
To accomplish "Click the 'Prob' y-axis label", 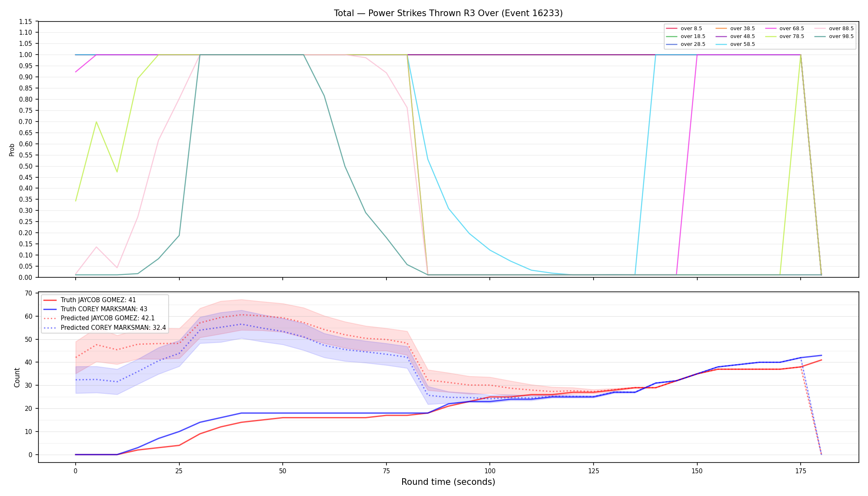I will 12,150.
